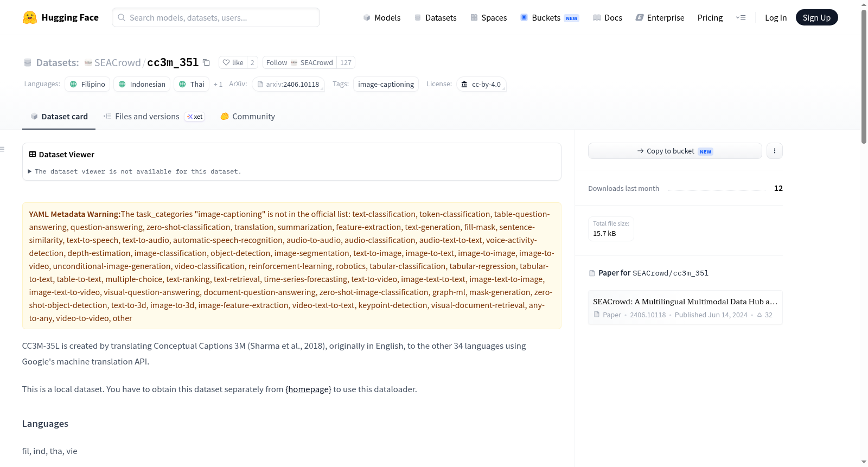Open the SEACrowd organization link
The image size is (868, 467).
117,62
